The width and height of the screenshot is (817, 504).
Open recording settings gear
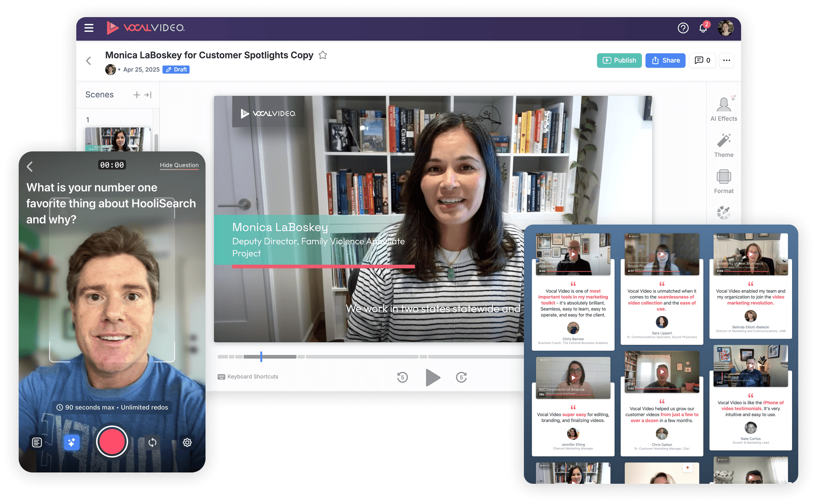(x=187, y=443)
